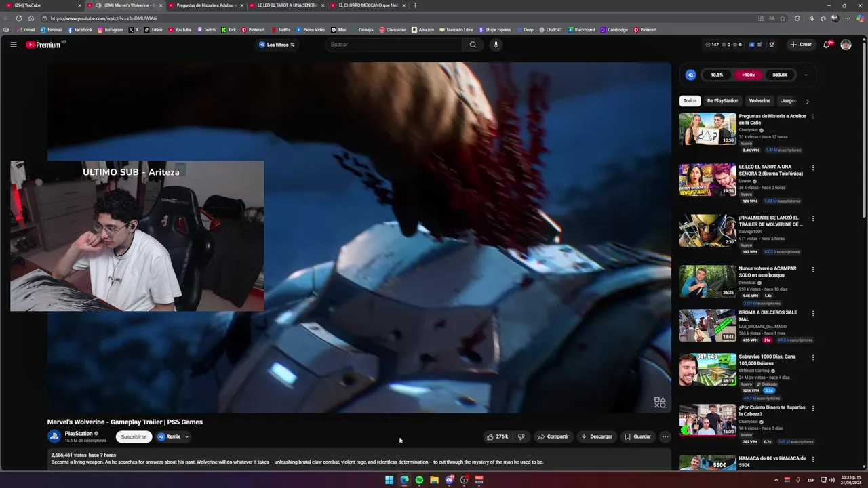The image size is (868, 488).
Task: Click inside the Buscar search field
Action: 395,45
